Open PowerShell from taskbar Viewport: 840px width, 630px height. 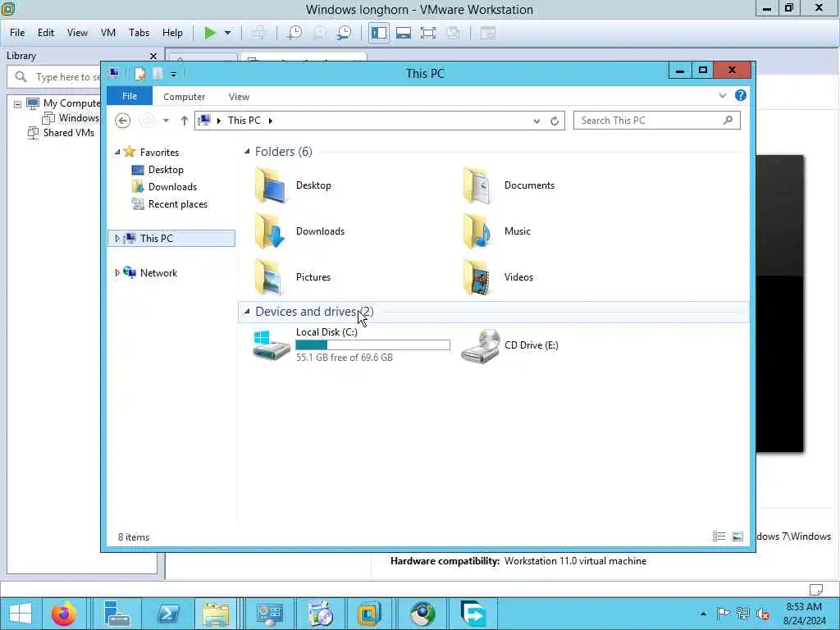168,614
